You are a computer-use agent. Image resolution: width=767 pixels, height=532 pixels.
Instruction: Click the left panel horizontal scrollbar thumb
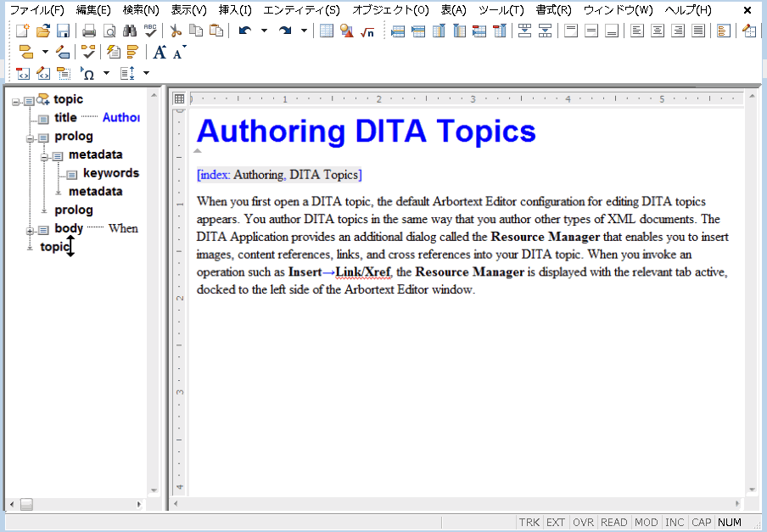click(26, 504)
